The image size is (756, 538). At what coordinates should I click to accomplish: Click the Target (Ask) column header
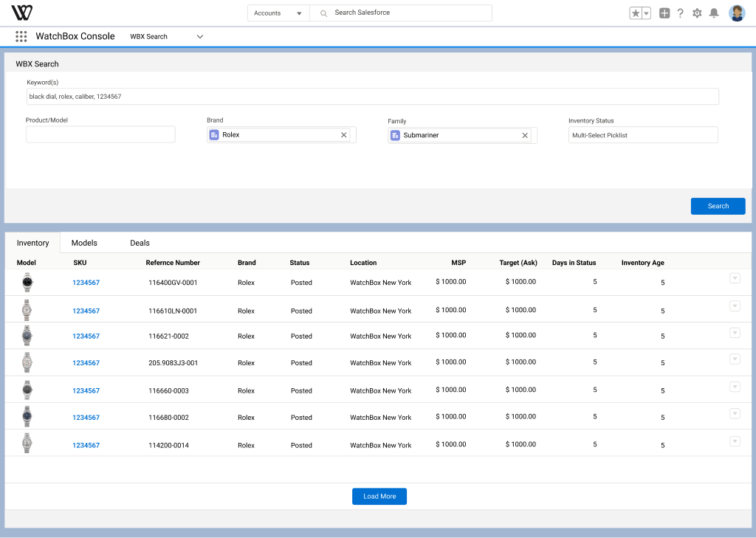[518, 263]
